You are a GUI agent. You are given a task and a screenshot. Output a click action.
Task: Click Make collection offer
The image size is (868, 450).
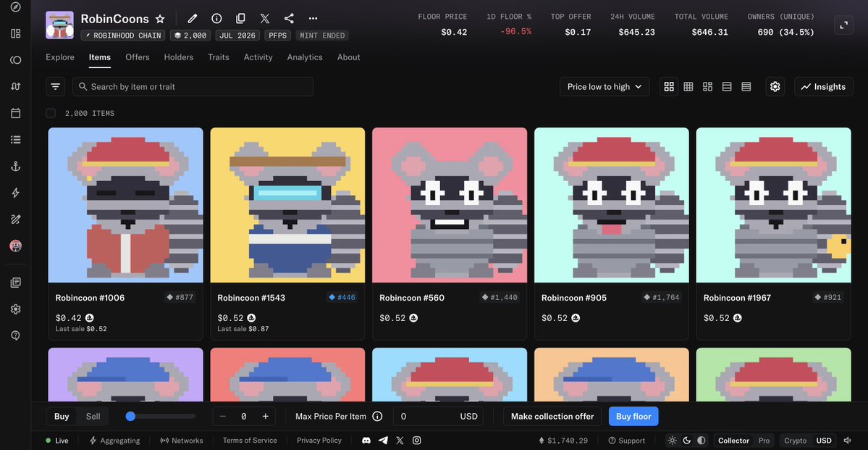552,416
